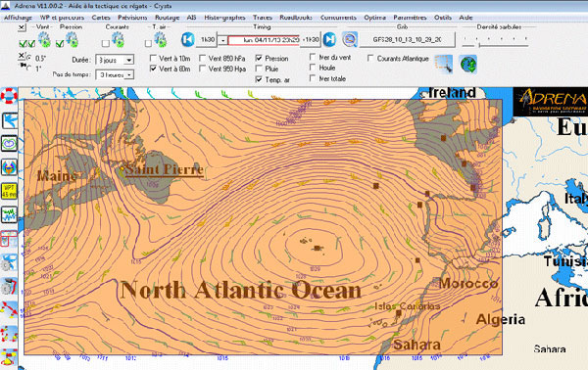Viewport: 588px width, 370px height.
Task: Step forward +1h30 in timing
Action: point(311,40)
